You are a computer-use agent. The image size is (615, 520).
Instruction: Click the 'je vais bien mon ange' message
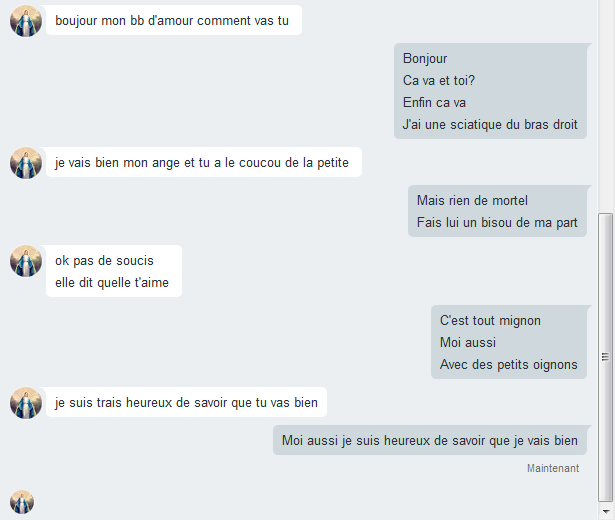click(204, 162)
